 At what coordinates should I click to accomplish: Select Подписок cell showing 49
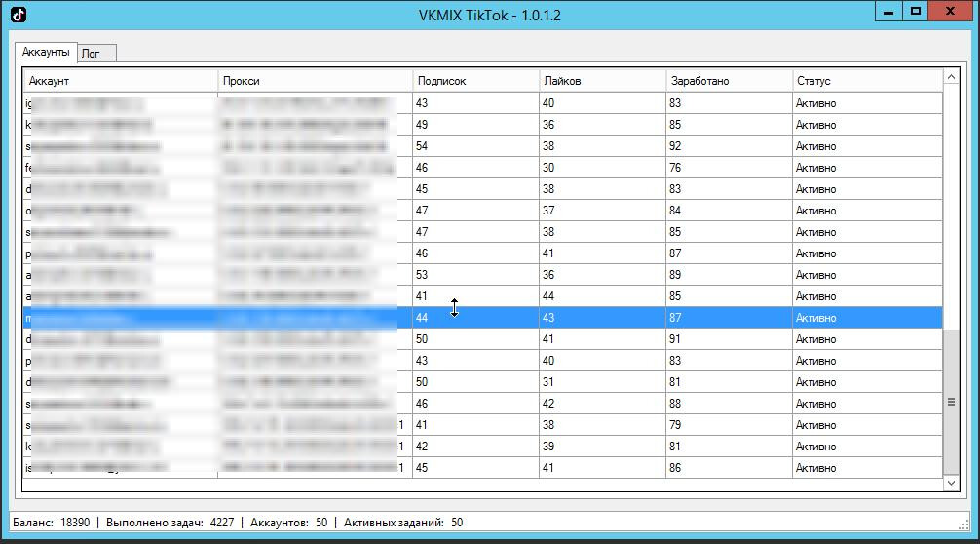475,125
